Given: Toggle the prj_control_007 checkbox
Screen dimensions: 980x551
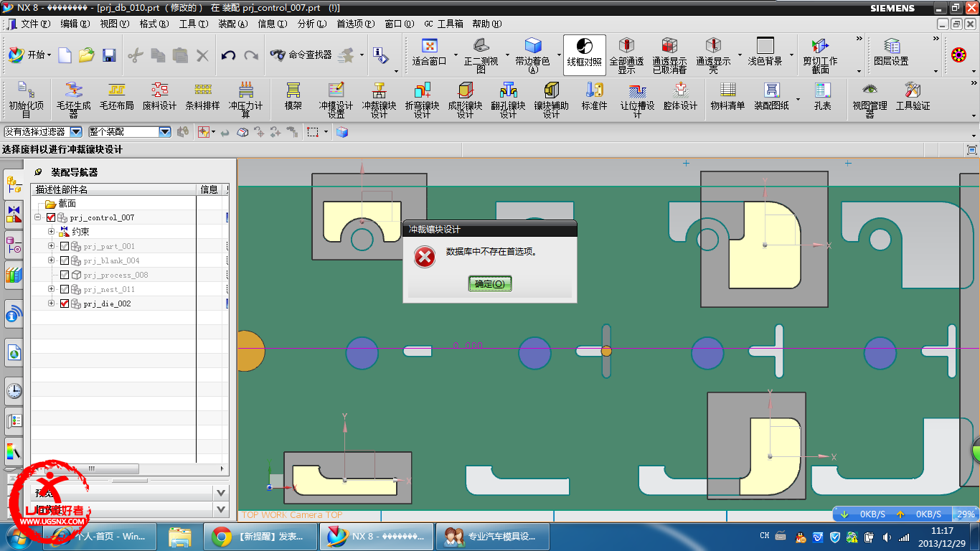Looking at the screenshot, I should 51,217.
